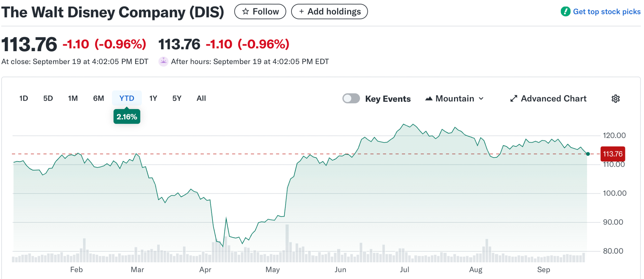Expand the Mountain chart style chevron
This screenshot has width=644, height=279.
(481, 98)
